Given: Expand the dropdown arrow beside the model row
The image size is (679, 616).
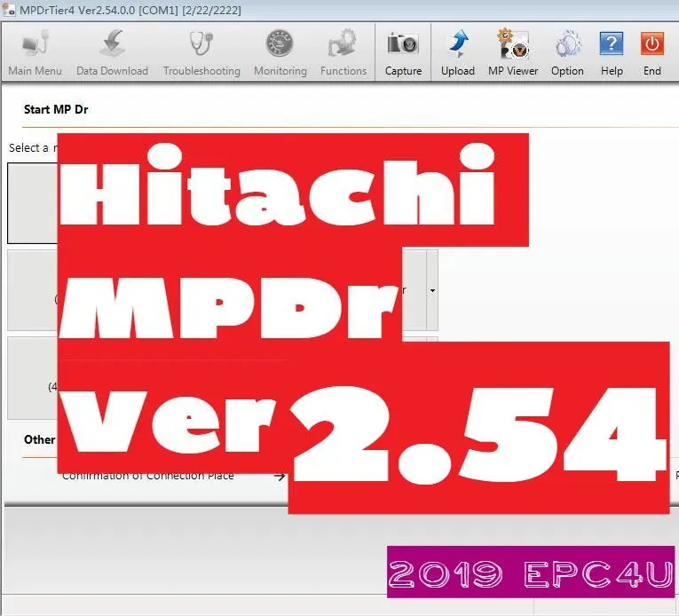Looking at the screenshot, I should [432, 290].
